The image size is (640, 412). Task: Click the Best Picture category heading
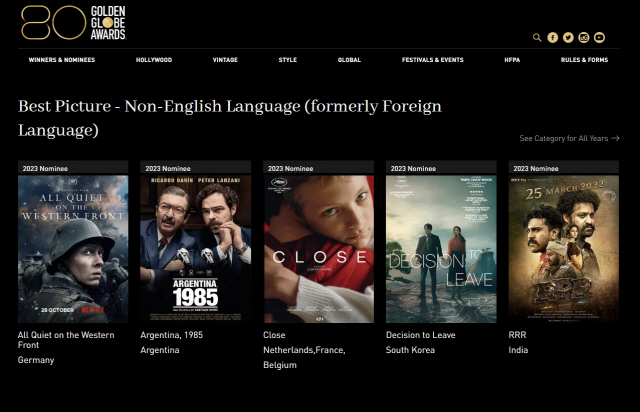pos(230,118)
